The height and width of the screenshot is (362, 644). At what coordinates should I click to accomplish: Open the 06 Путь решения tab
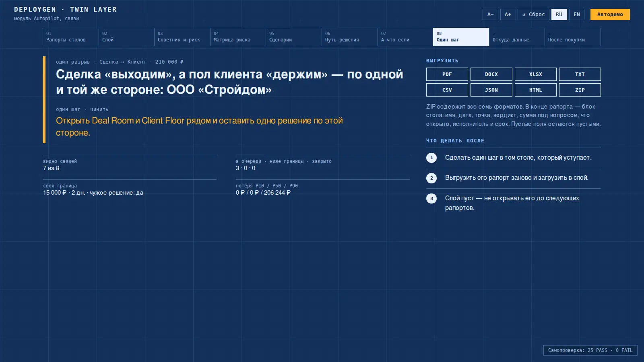(x=350, y=37)
